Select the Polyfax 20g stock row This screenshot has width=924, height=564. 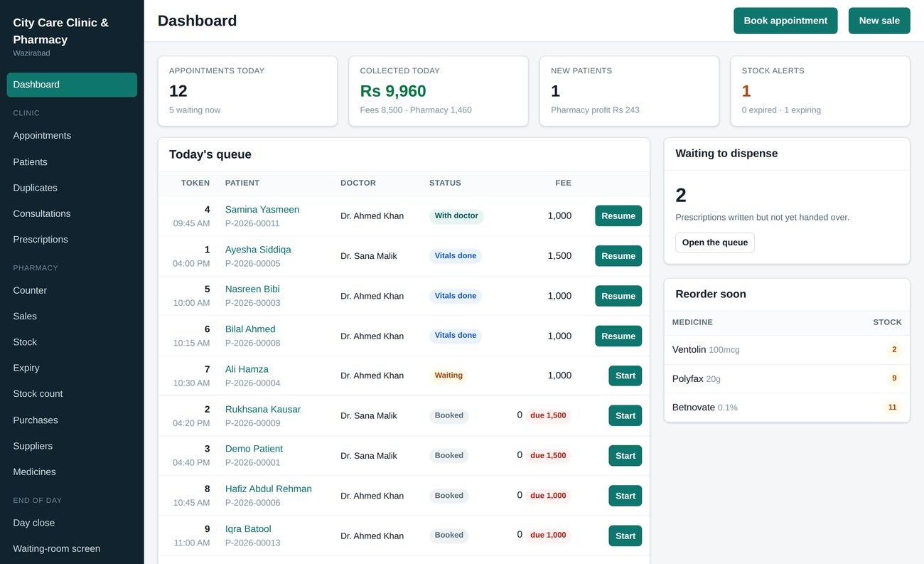[x=787, y=379]
